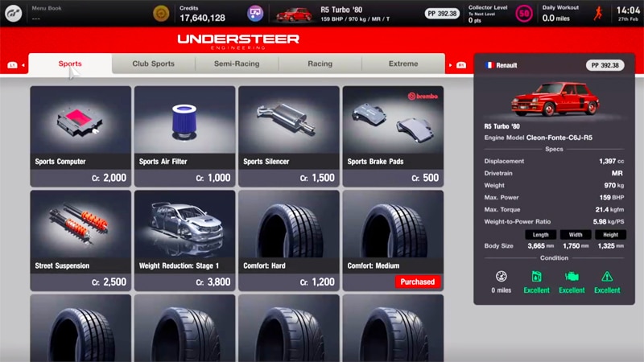This screenshot has height=362, width=644.
Task: Click the odometer icon above 0 miles
Action: click(x=501, y=276)
